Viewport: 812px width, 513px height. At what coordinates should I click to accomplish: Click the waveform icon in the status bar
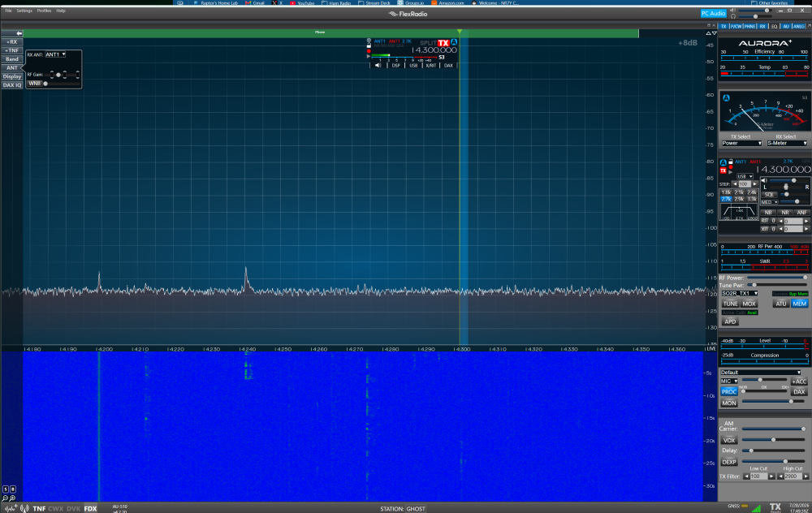11,508
